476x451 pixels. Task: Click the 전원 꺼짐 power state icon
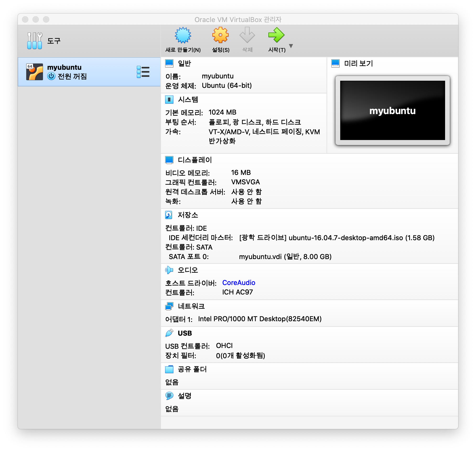(51, 76)
